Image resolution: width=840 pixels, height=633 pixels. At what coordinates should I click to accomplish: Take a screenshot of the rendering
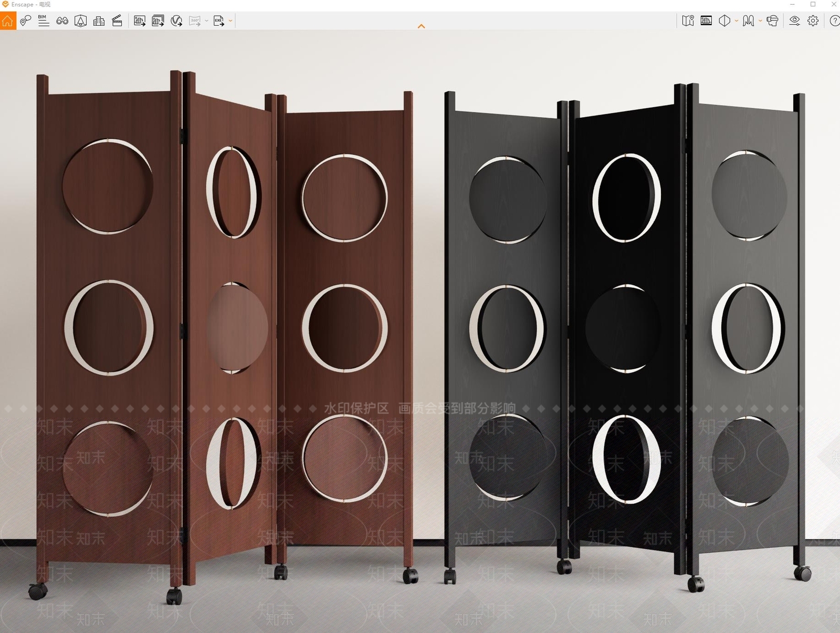click(140, 21)
